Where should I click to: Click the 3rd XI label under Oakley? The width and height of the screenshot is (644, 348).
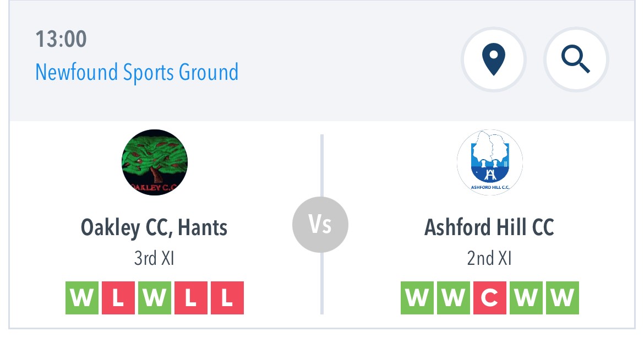tap(155, 258)
